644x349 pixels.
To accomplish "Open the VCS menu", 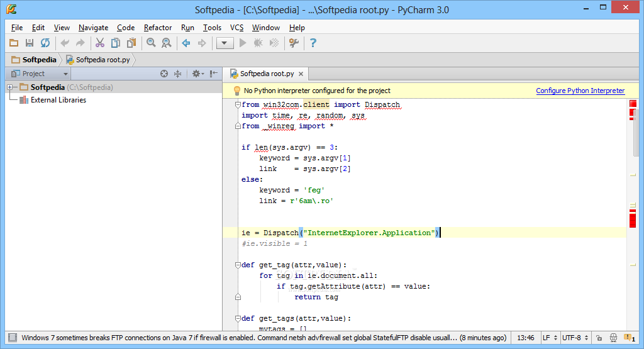I will tap(236, 28).
